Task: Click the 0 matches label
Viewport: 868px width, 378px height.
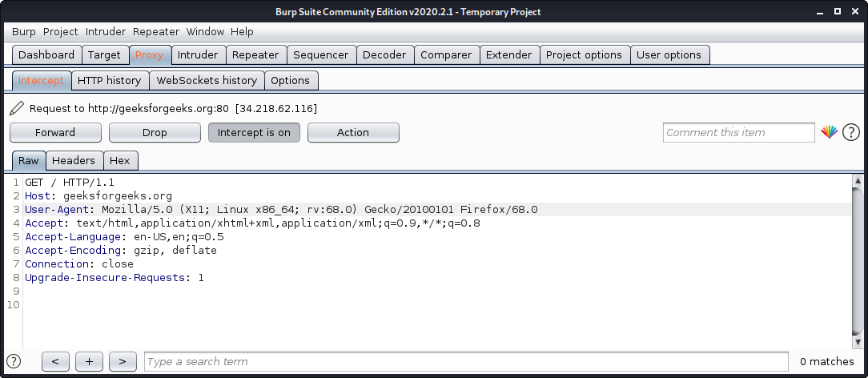Action: coord(826,361)
